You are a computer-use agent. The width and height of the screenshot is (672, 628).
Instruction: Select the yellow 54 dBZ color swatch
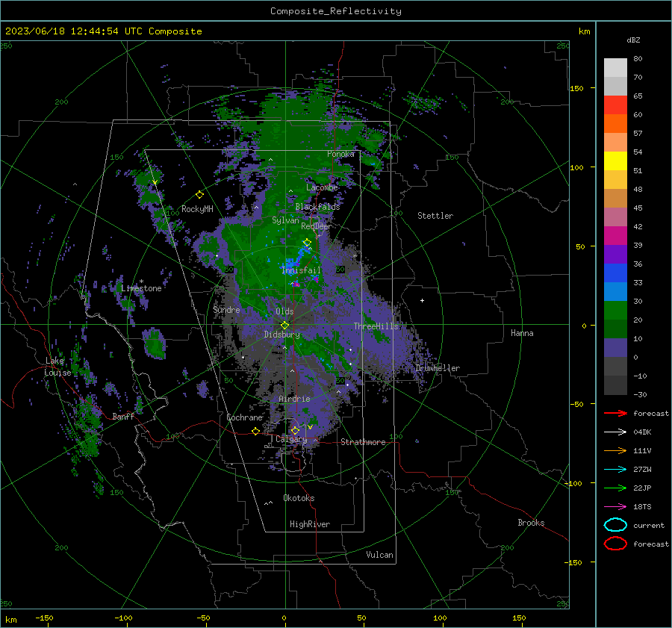point(615,161)
